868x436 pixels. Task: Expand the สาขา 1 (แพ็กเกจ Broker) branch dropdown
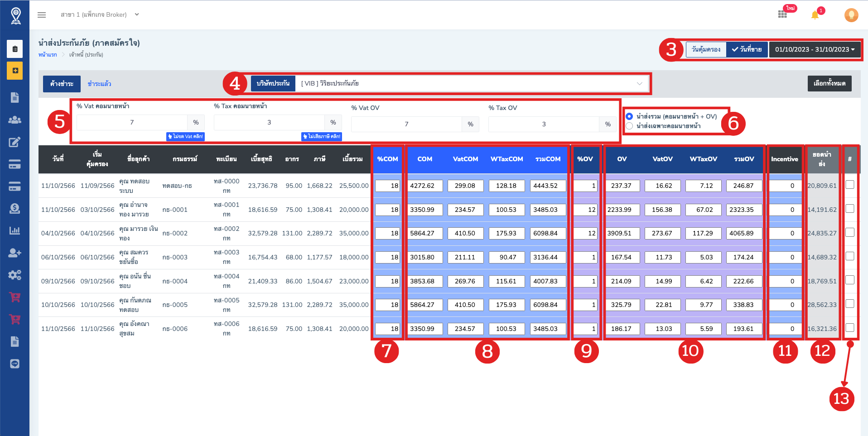[x=100, y=14]
